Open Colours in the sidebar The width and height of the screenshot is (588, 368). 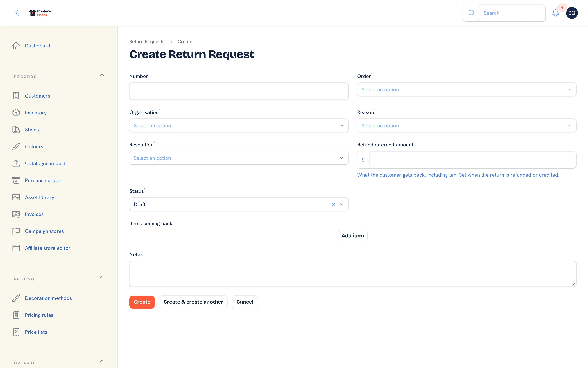(x=34, y=146)
